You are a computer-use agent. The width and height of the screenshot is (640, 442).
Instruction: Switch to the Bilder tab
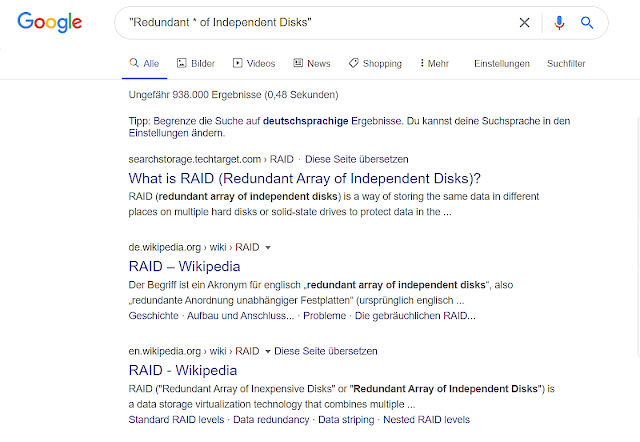196,64
